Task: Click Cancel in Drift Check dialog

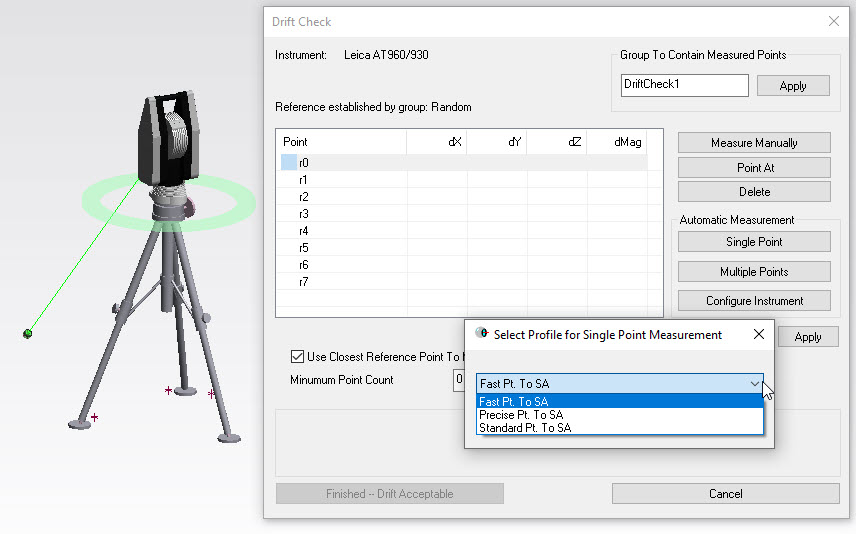Action: pos(725,494)
